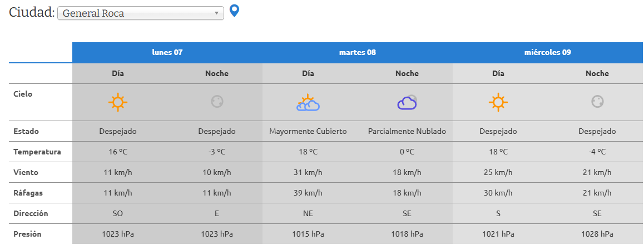Click the blue location pin icon
Screen dimensions: 644x245
[235, 11]
